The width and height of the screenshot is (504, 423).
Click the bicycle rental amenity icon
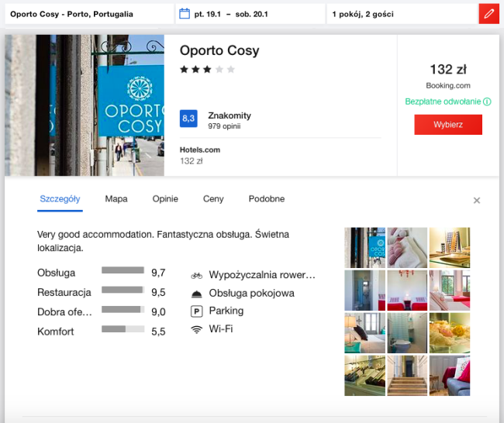pyautogui.click(x=196, y=275)
